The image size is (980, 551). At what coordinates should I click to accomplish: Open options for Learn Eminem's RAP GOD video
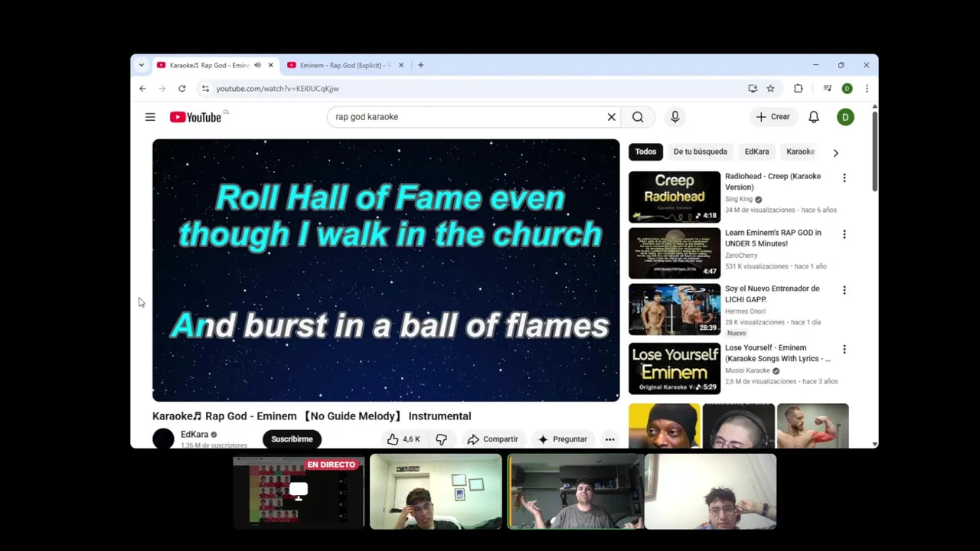point(844,234)
